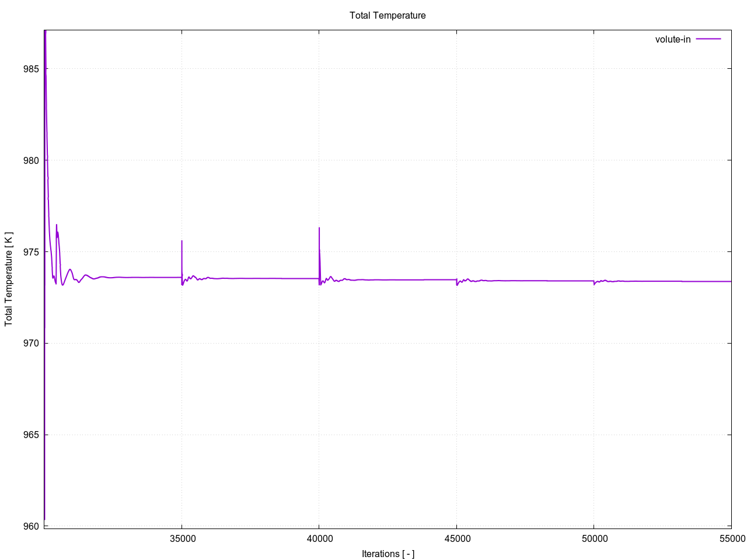Click the 40000 x-axis tick label

pyautogui.click(x=319, y=539)
